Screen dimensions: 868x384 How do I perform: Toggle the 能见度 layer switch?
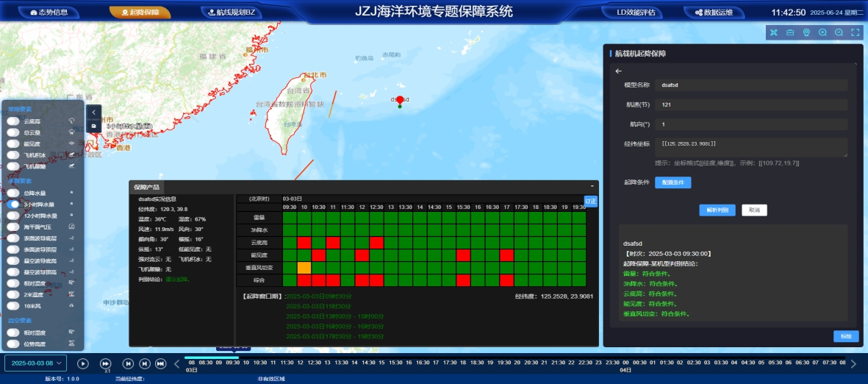12,143
